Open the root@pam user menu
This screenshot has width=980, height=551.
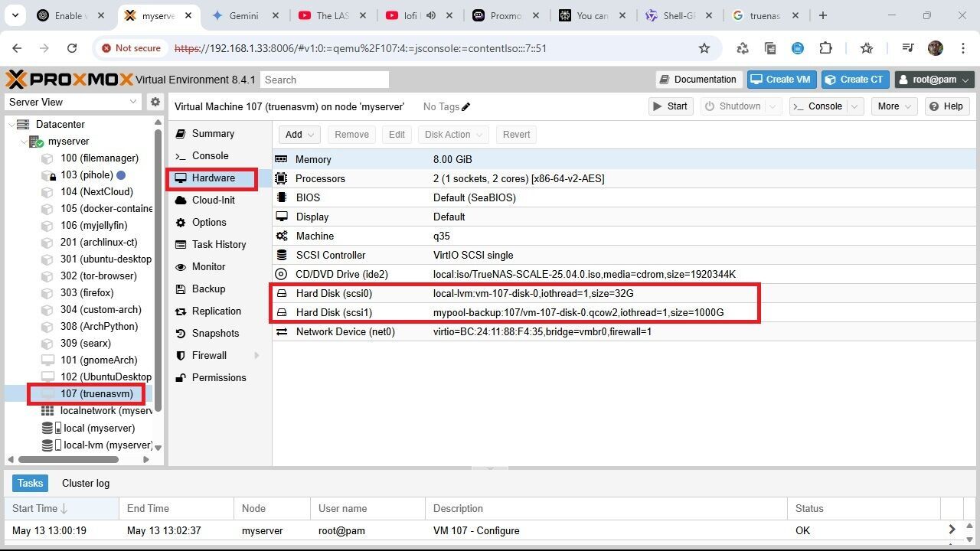(x=934, y=80)
